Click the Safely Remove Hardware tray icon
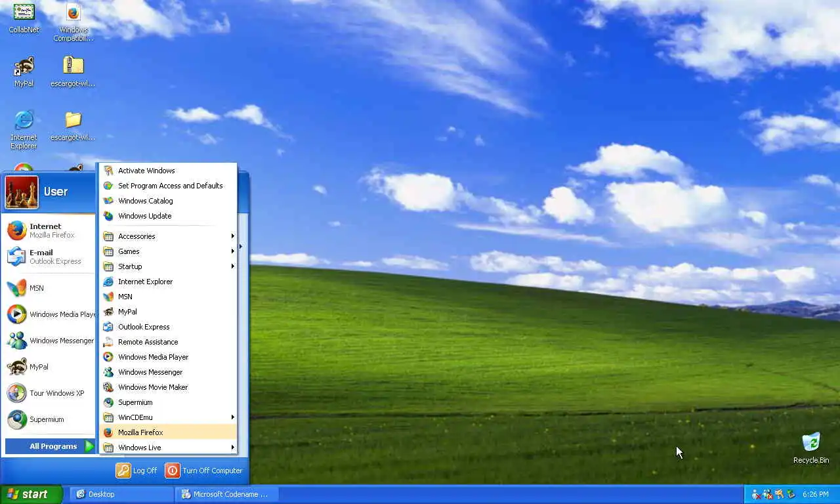The image size is (840, 504). (x=791, y=494)
